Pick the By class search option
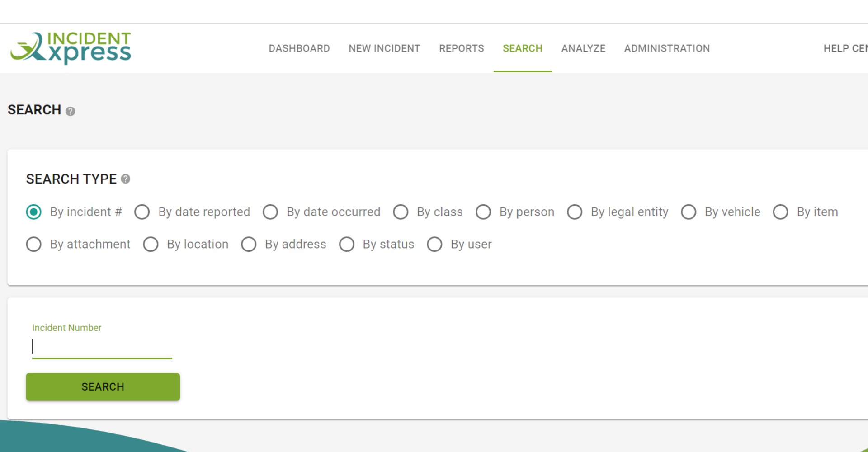 pyautogui.click(x=401, y=212)
